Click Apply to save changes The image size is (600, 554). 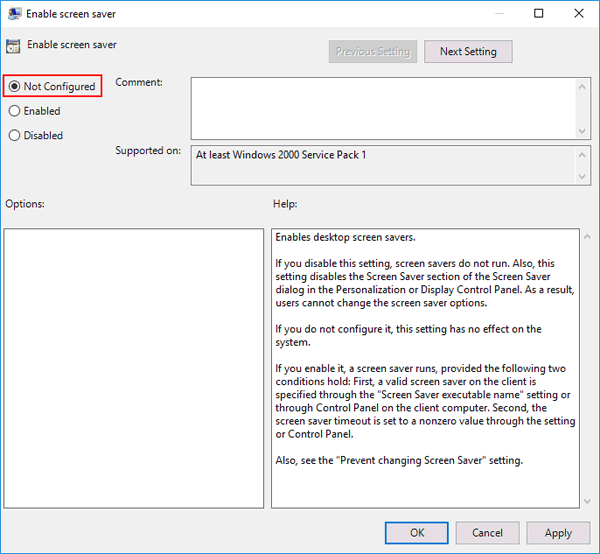[x=558, y=533]
